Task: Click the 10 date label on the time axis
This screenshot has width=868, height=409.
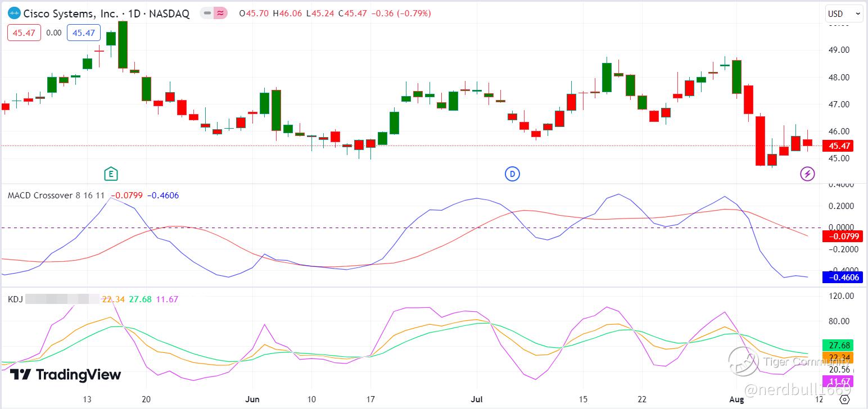Action: tap(311, 399)
